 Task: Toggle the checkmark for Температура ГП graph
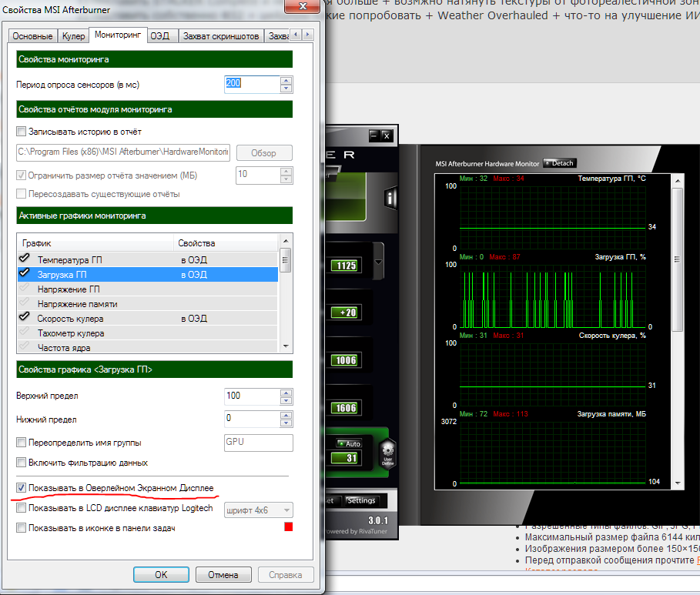click(x=24, y=259)
